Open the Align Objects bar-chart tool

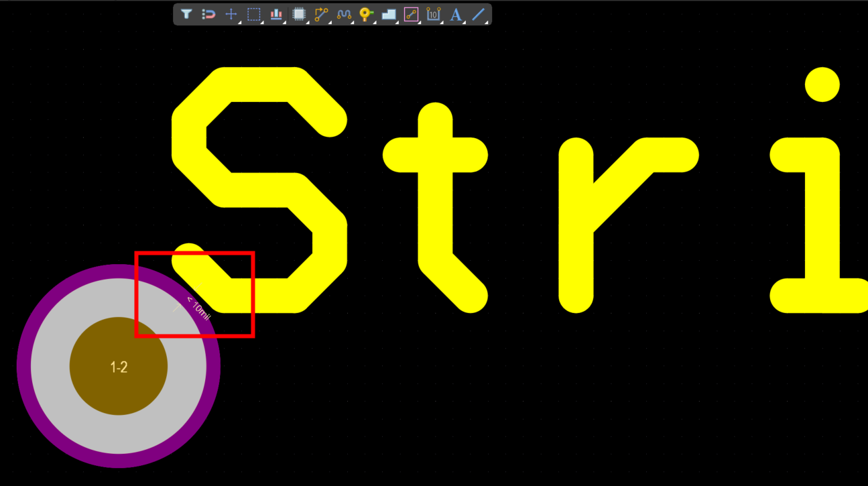[276, 14]
